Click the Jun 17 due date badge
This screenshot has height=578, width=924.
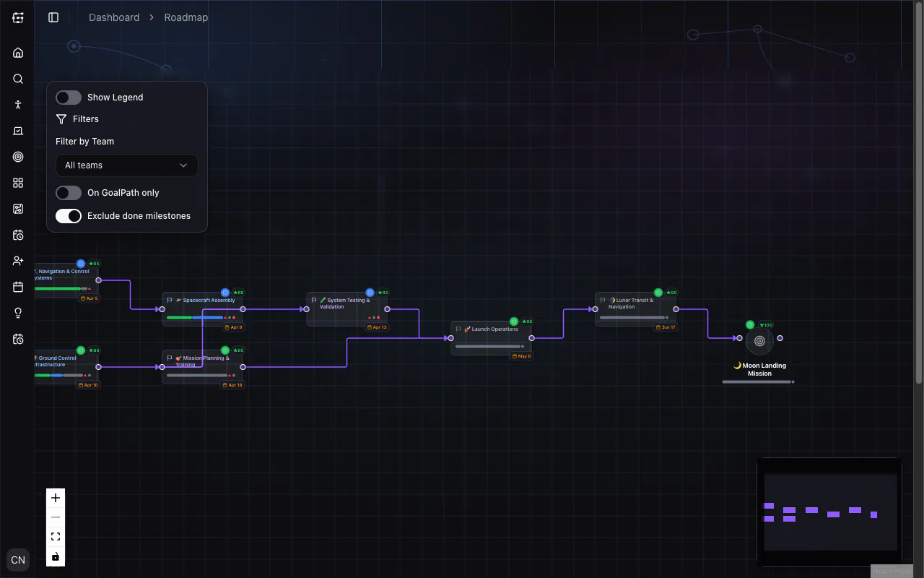(665, 327)
